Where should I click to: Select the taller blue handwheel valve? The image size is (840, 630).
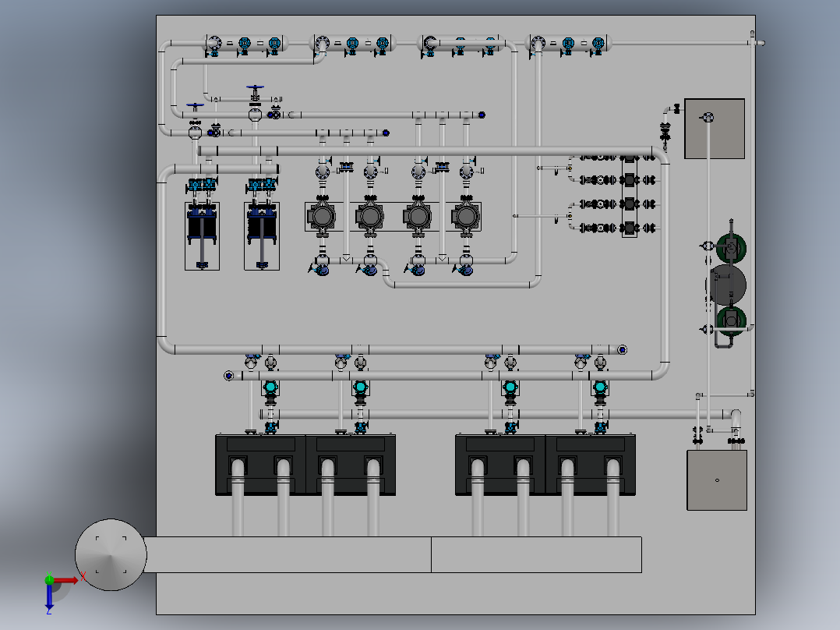255,94
